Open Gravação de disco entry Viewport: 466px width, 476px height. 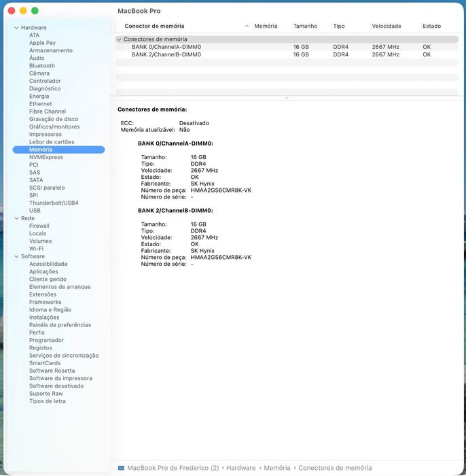pyautogui.click(x=54, y=119)
